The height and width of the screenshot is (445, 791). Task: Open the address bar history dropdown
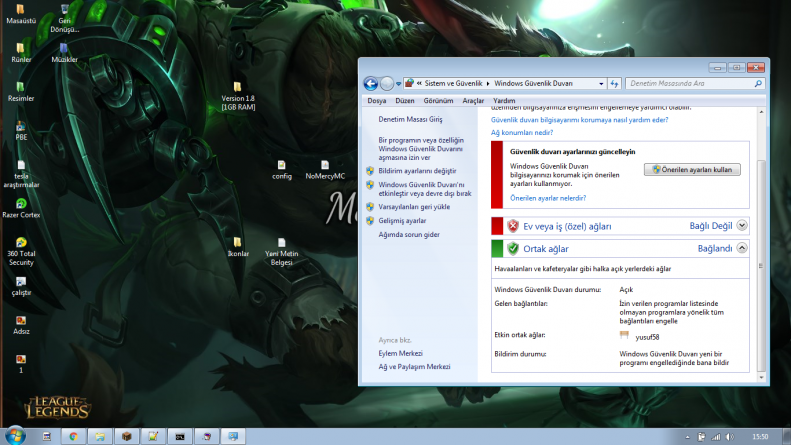[601, 84]
